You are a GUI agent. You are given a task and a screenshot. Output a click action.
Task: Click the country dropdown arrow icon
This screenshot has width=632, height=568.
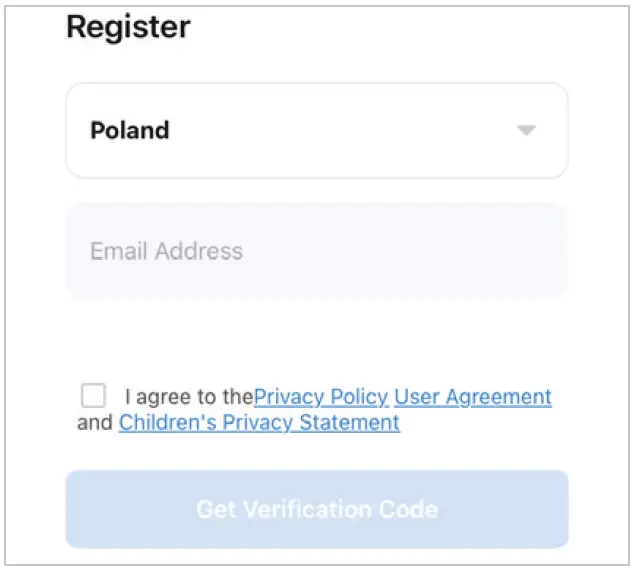click(526, 131)
